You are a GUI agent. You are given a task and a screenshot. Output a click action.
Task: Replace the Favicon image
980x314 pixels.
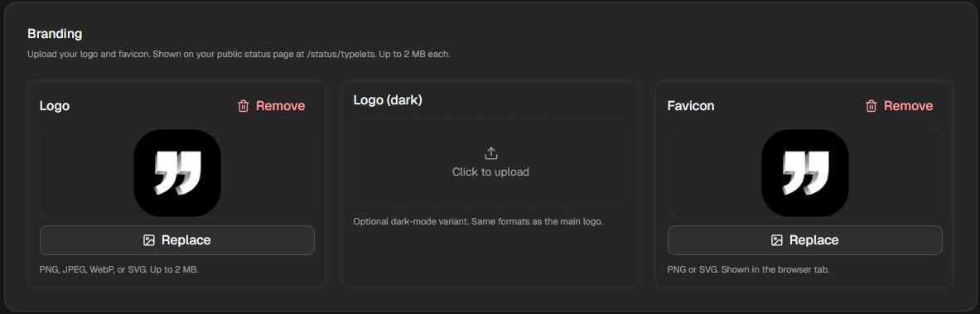pyautogui.click(x=805, y=240)
